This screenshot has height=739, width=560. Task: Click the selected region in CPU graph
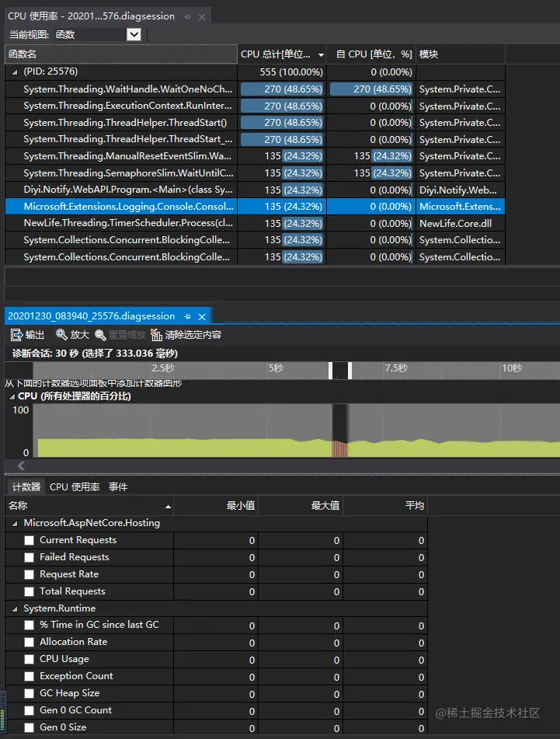[339, 431]
